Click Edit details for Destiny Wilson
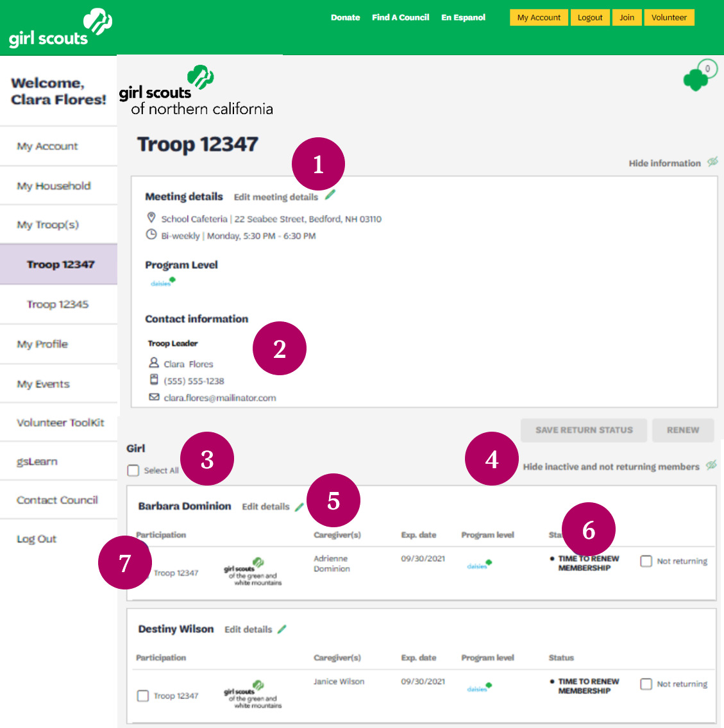The height and width of the screenshot is (728, 724). coord(248,630)
